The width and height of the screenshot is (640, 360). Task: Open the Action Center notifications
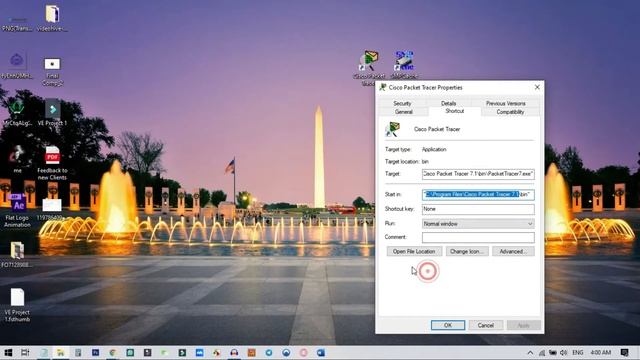pos(624,353)
